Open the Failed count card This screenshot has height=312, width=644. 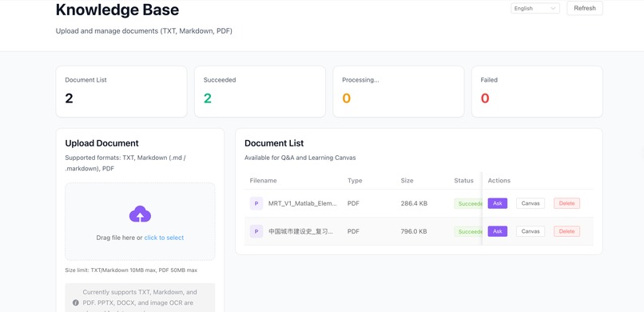pyautogui.click(x=537, y=92)
